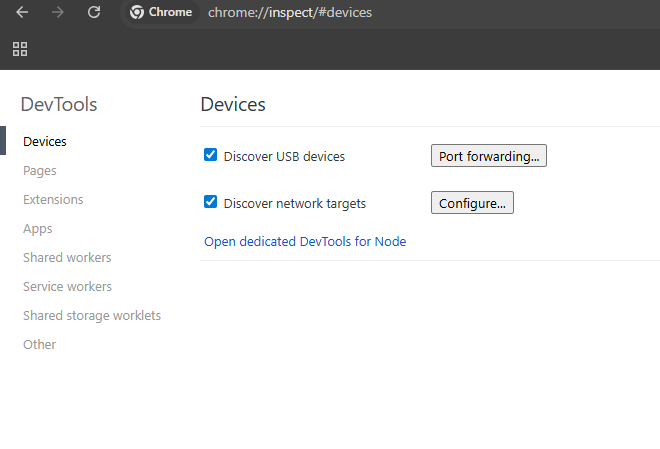Open the apps grid icon in bookmarks bar
The image size is (660, 449).
click(x=20, y=49)
